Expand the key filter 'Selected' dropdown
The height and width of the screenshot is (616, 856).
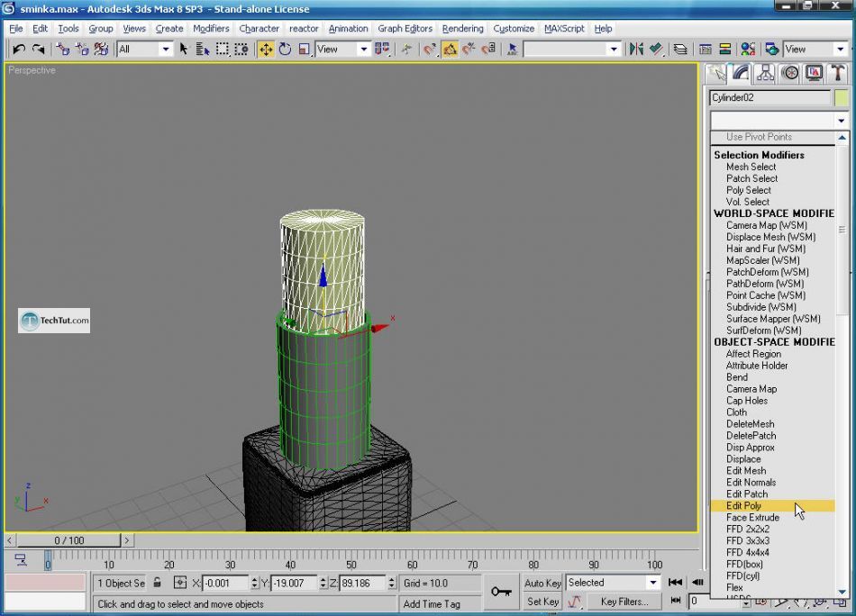(x=653, y=583)
